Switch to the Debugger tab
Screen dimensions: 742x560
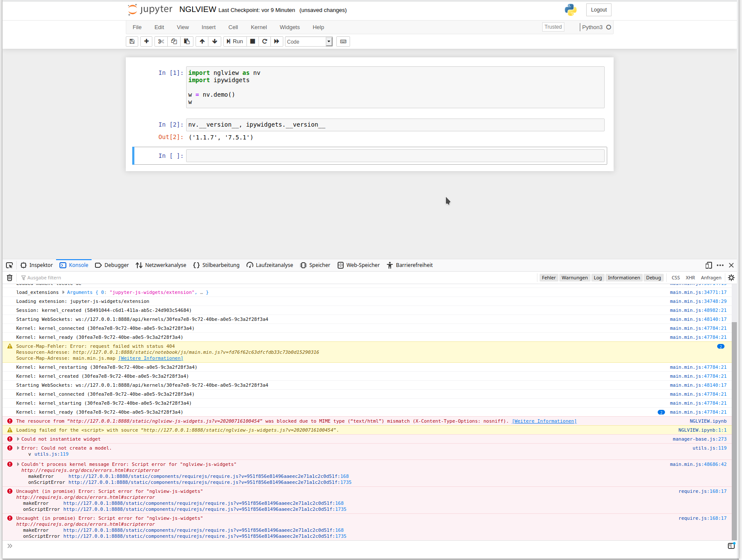click(x=112, y=265)
